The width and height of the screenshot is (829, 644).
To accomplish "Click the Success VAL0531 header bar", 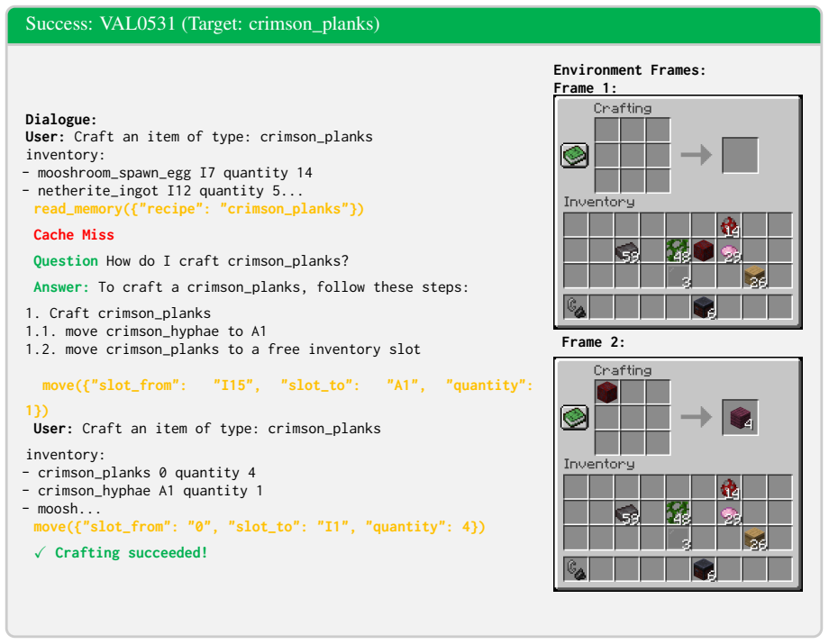I will click(x=414, y=24).
